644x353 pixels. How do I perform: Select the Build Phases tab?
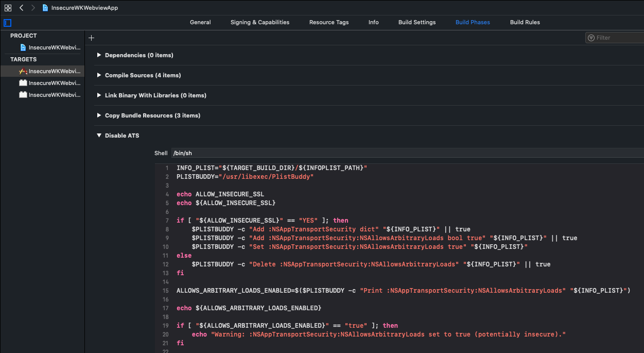pyautogui.click(x=473, y=22)
